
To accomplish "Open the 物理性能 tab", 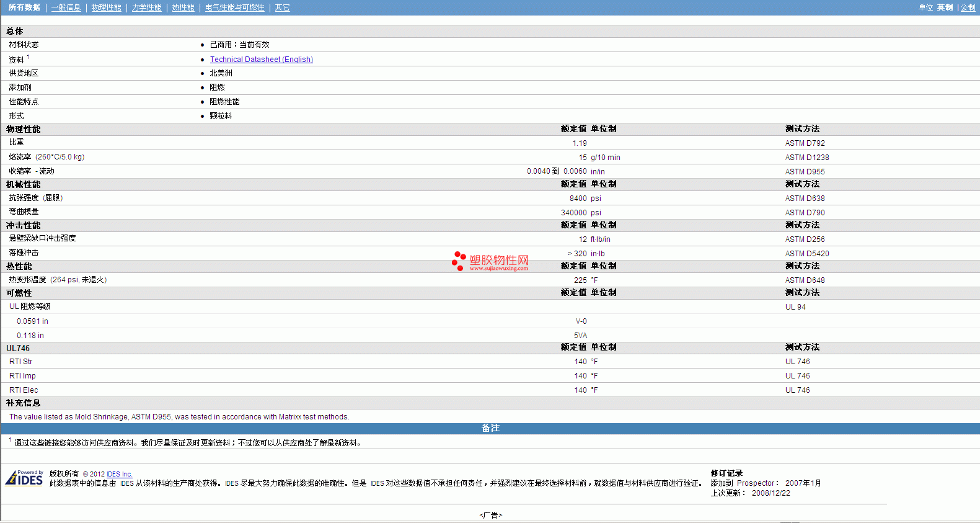I will [x=106, y=7].
